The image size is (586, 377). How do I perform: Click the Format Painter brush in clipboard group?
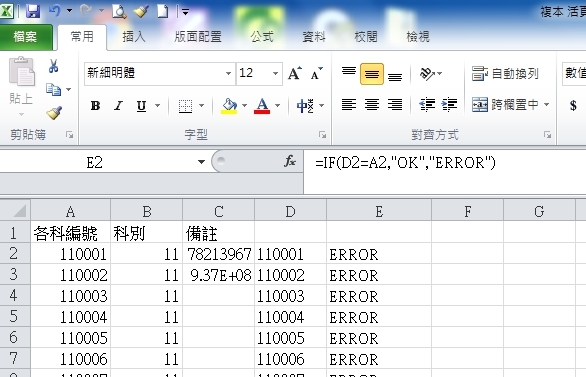click(x=54, y=113)
